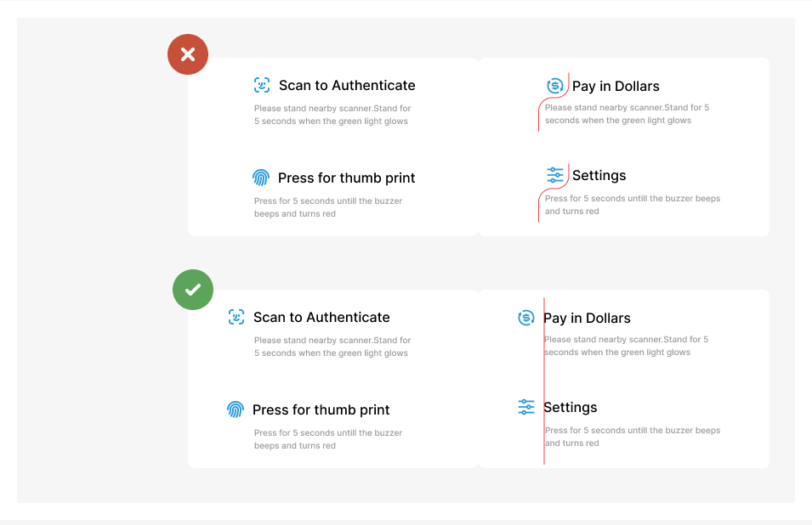Image resolution: width=812 pixels, height=525 pixels.
Task: Select the face scan icon in the bottom card
Action: point(236,317)
